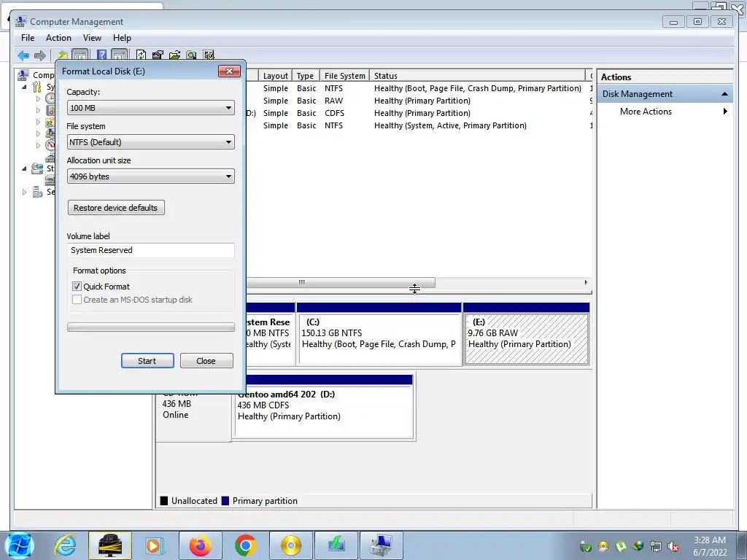This screenshot has width=747, height=560.
Task: Select the Gentoo amd64 (D:) CDFS partition block
Action: (x=323, y=412)
